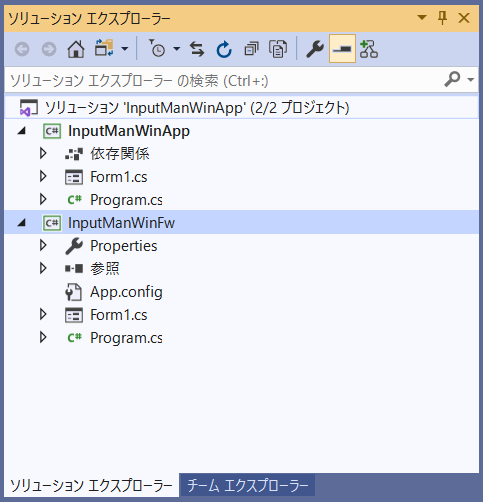Select the InputManWinFw project
Image resolution: width=483 pixels, height=502 pixels.
click(x=121, y=223)
